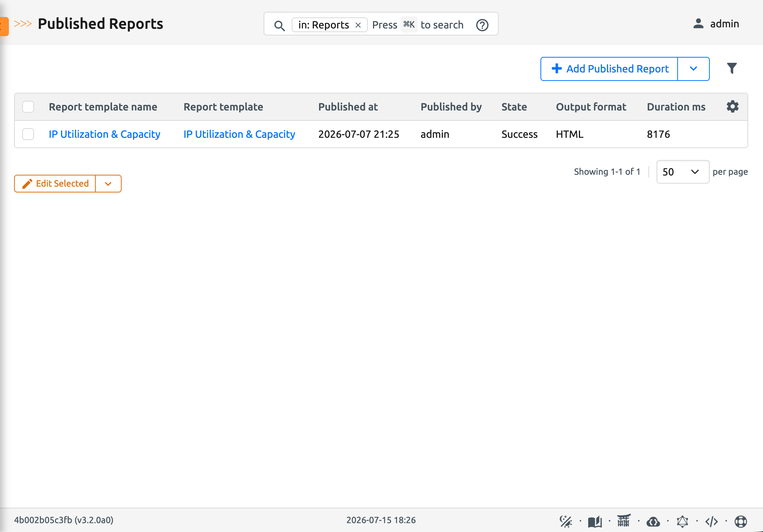
Task: Open the torii gate icon in footer
Action: (624, 521)
